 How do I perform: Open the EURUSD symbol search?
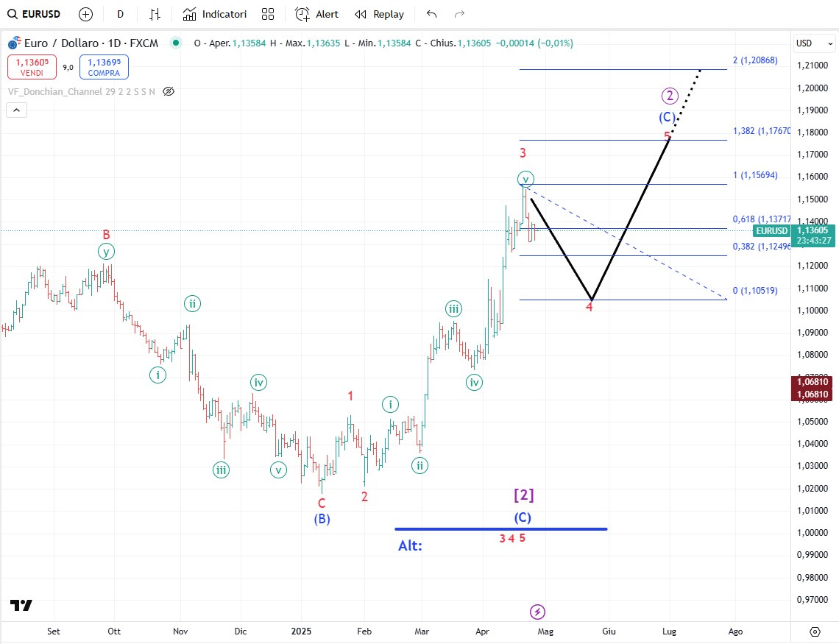click(x=34, y=14)
